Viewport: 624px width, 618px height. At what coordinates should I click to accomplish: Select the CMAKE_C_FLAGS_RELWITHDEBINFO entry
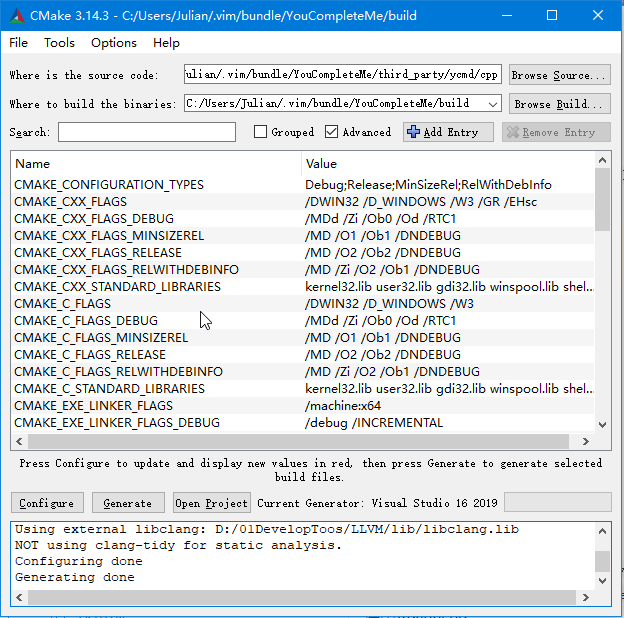pyautogui.click(x=119, y=372)
